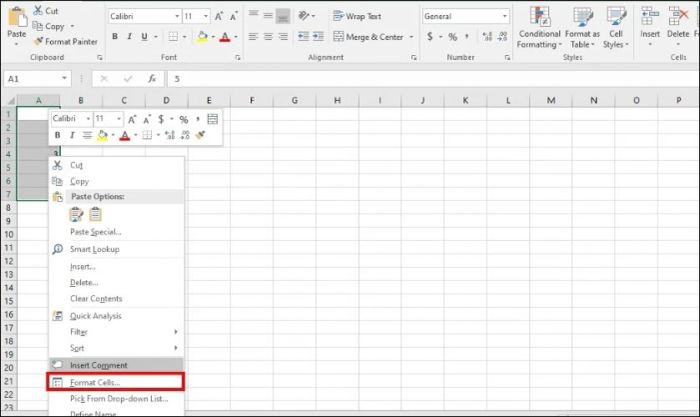Click Insert Function fx icon
The height and width of the screenshot is (417, 700).
point(152,79)
